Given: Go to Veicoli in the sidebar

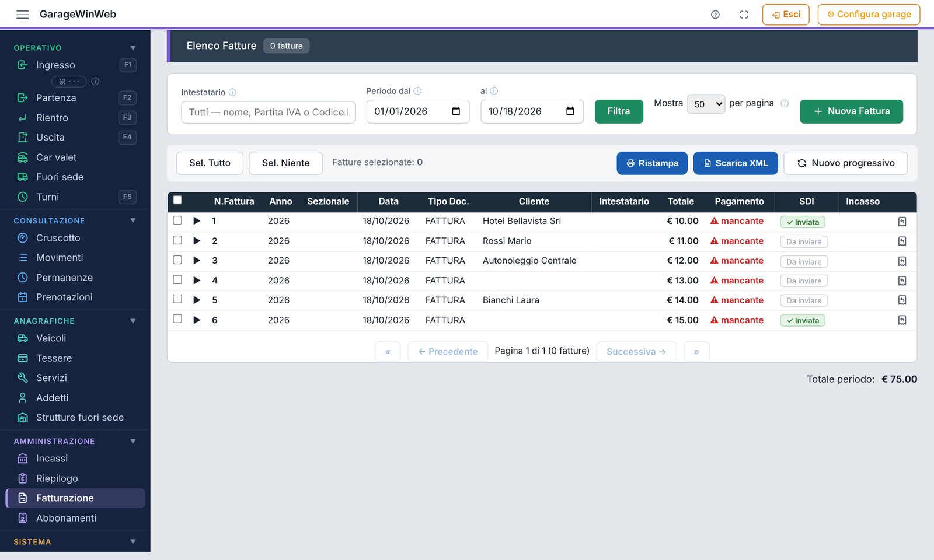Looking at the screenshot, I should (x=75, y=338).
